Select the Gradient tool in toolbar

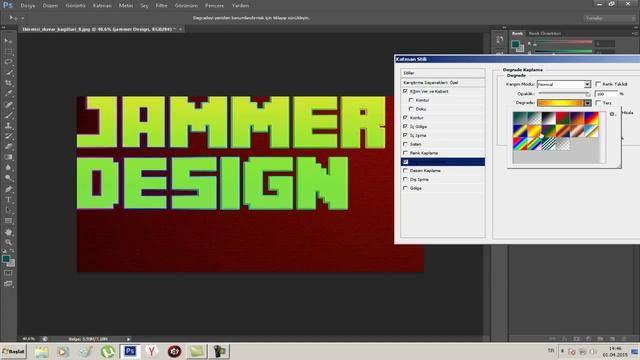coord(8,157)
